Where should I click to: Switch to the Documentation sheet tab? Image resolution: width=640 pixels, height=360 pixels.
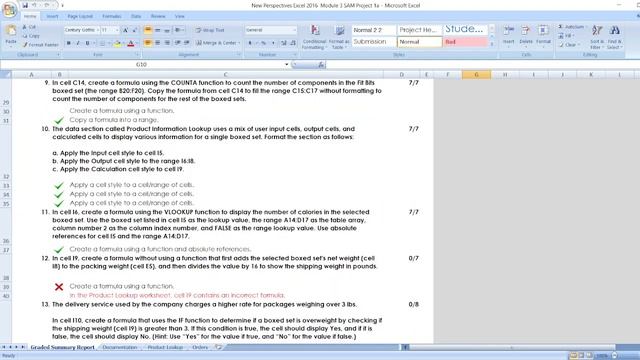[x=120, y=347]
